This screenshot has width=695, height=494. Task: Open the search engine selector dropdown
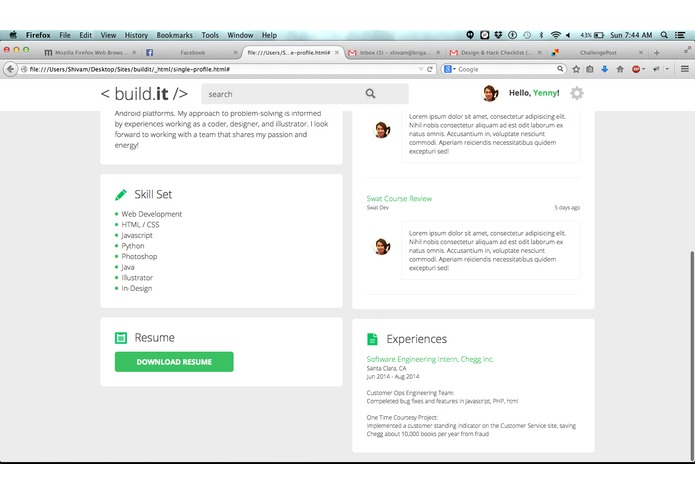(x=449, y=69)
